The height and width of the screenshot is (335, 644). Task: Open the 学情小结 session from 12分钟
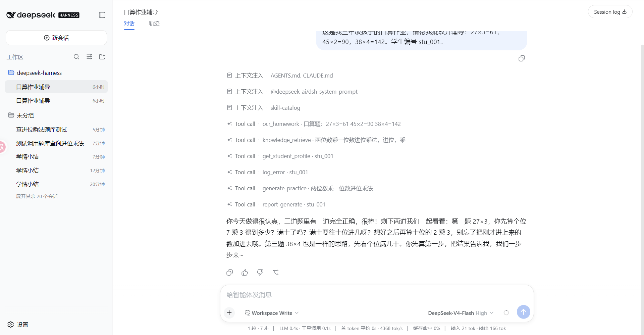pos(56,171)
